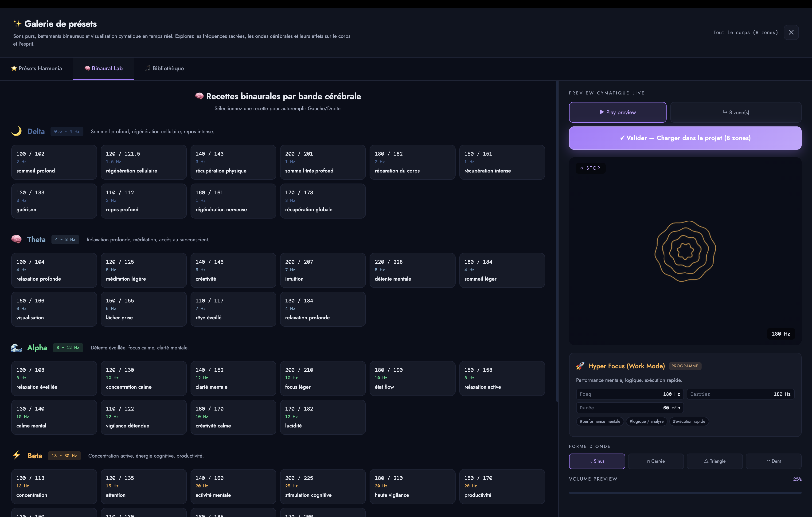812x517 pixels.
Task: Select the 100 / 108 relaxation éveillée card
Action: (x=54, y=378)
